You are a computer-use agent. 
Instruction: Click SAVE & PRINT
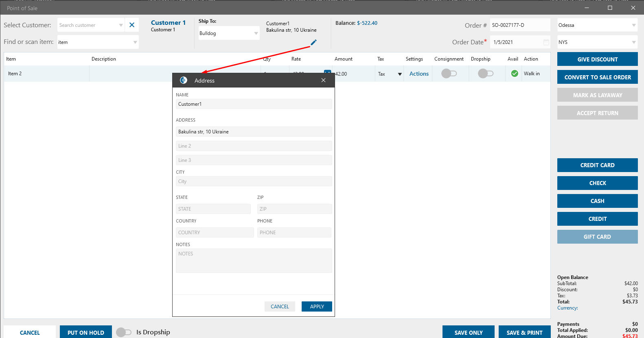coord(525,332)
